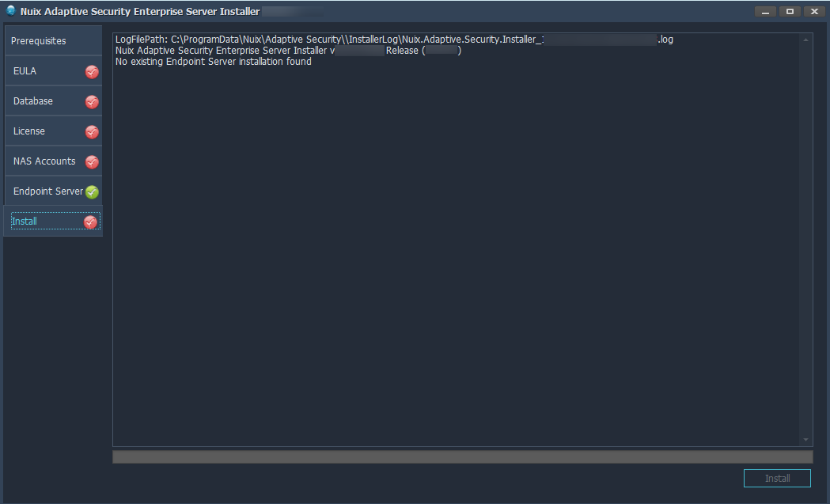Open the Endpoint Server step
830x504 pixels.
53,191
